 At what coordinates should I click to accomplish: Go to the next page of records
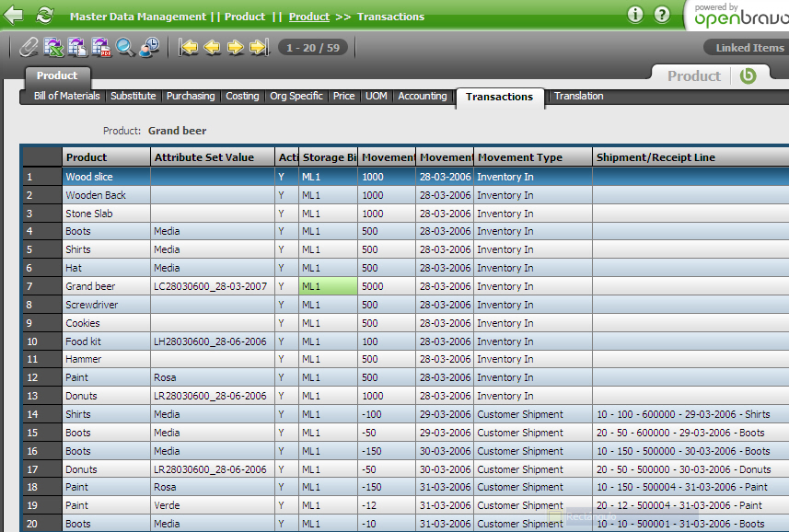[x=235, y=47]
